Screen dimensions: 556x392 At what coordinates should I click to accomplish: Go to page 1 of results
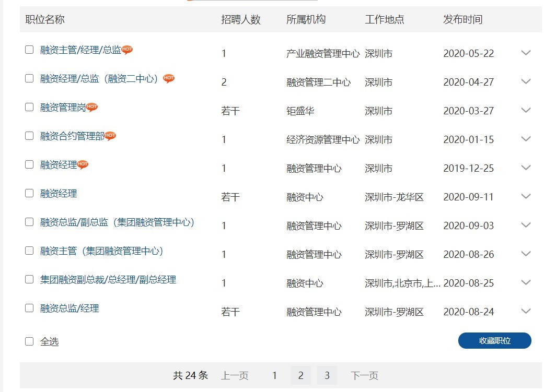click(274, 375)
